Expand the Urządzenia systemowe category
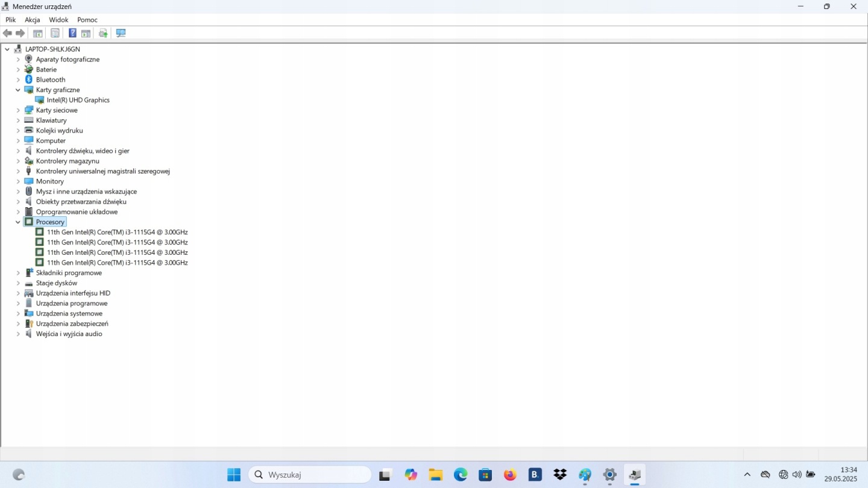The height and width of the screenshot is (488, 868). (x=18, y=313)
